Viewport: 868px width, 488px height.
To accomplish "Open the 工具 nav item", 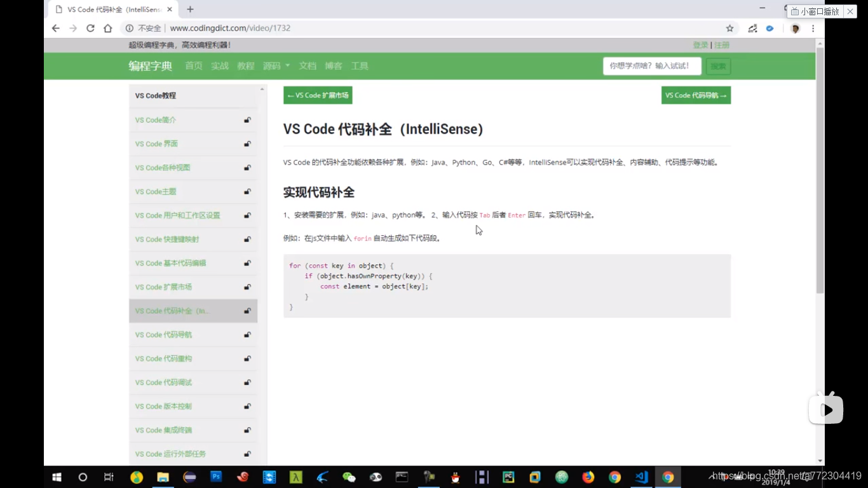I will [360, 66].
